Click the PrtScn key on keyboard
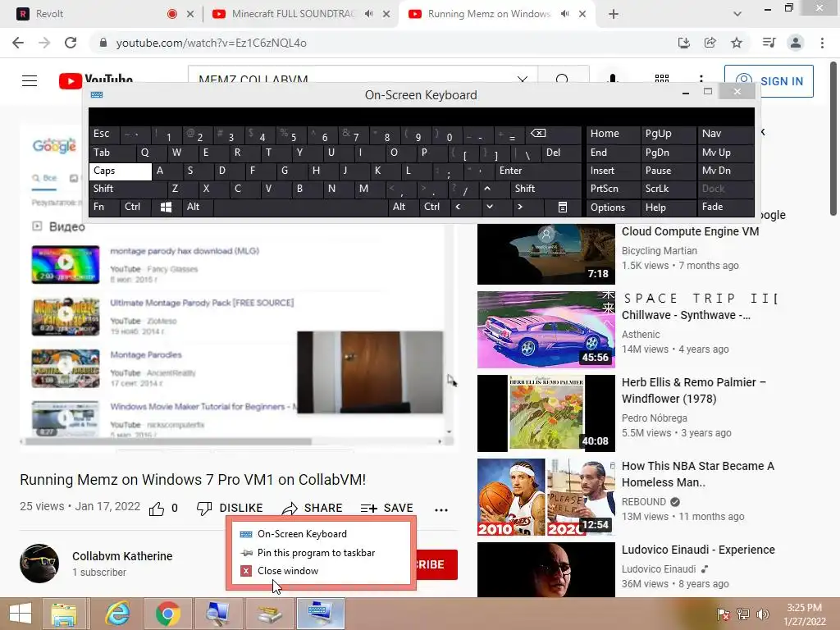The image size is (840, 630). tap(613, 189)
